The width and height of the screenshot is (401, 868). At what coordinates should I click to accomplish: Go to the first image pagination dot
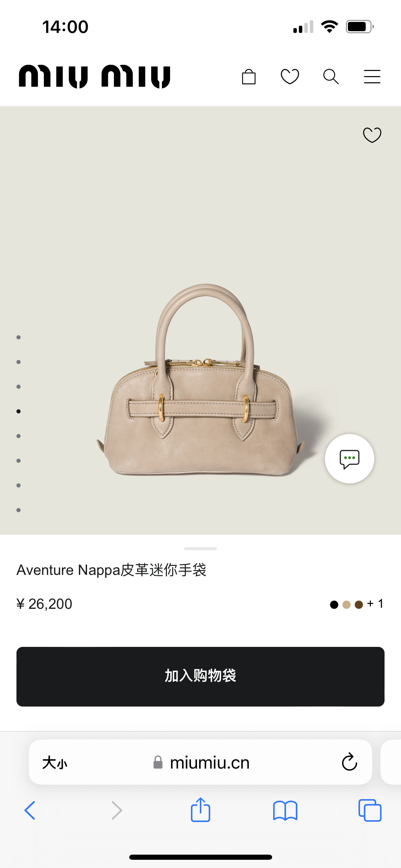pyautogui.click(x=19, y=337)
